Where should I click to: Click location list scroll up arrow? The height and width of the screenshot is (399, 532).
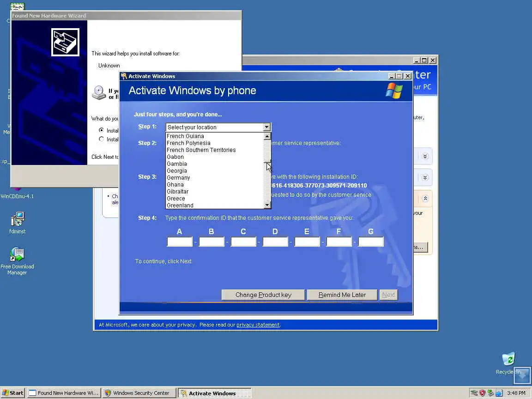pyautogui.click(x=267, y=136)
